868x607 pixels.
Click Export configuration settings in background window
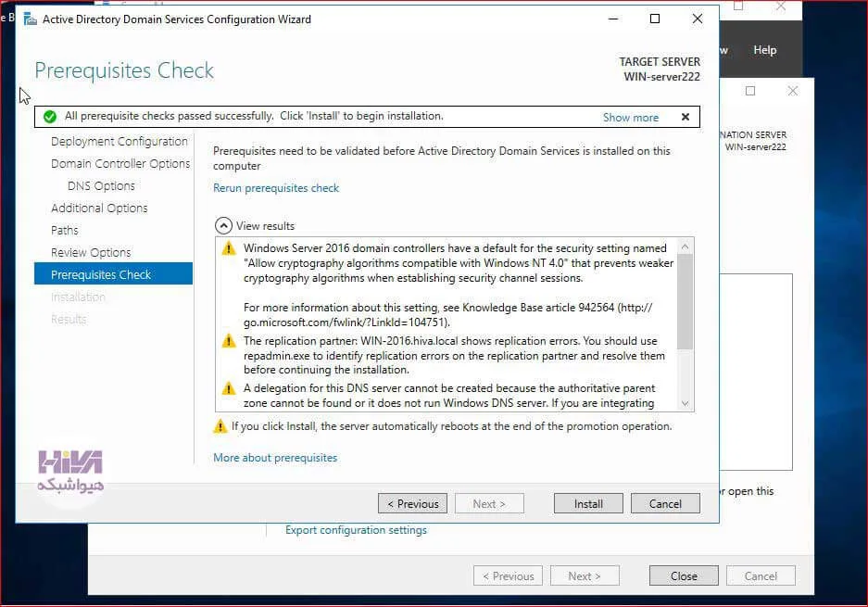coord(356,529)
